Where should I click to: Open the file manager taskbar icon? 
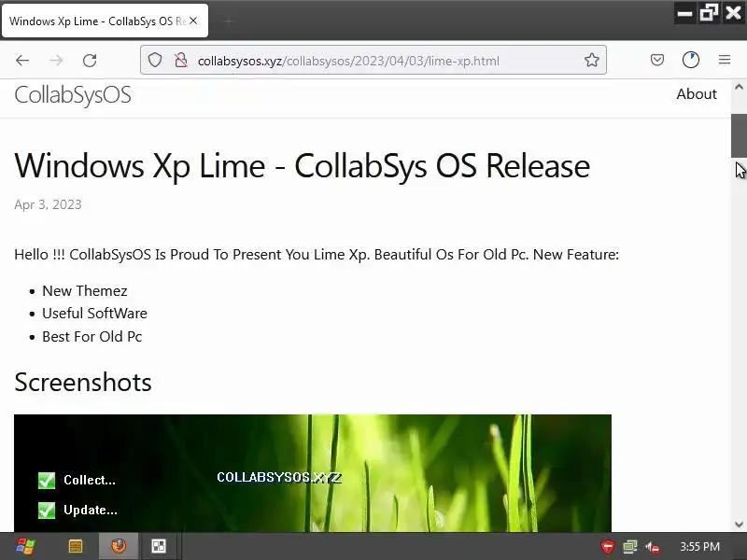tap(76, 546)
